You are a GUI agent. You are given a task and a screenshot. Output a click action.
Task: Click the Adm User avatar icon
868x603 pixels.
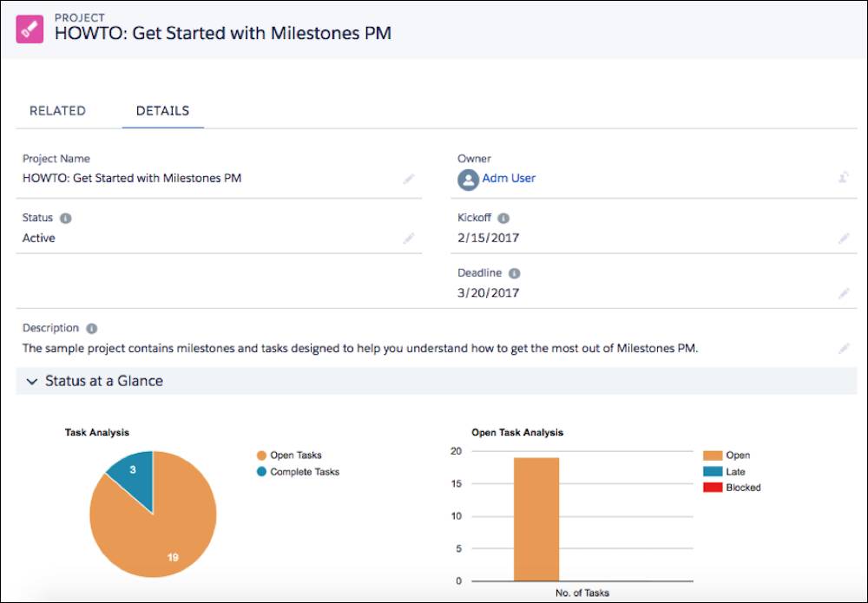468,180
